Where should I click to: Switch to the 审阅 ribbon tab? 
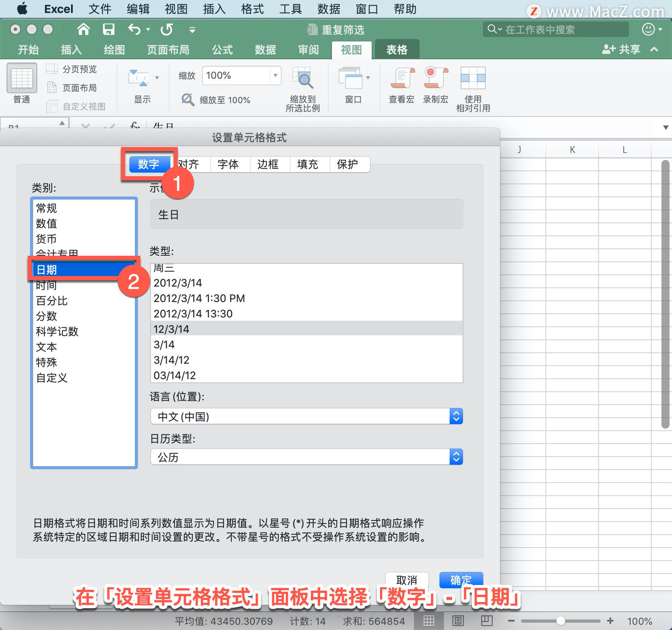click(308, 50)
